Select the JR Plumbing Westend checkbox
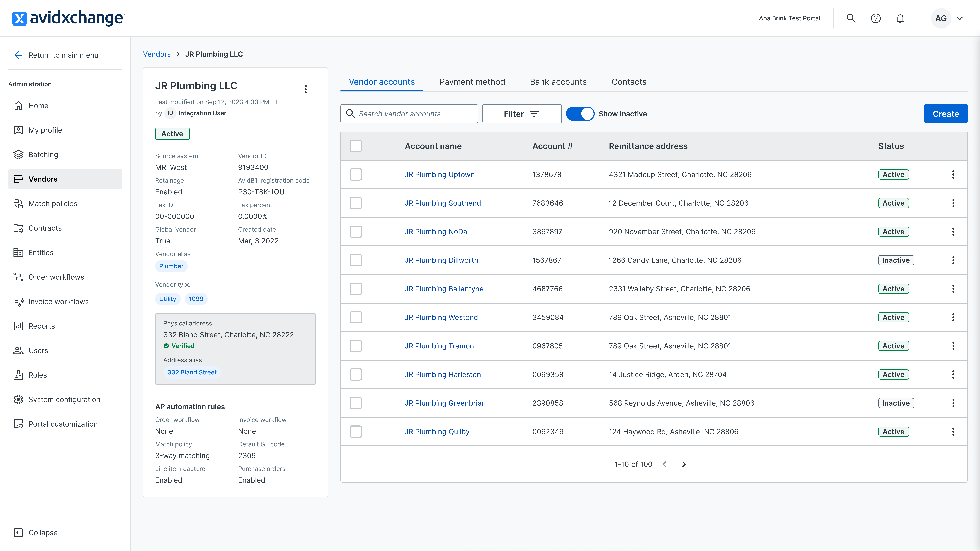This screenshot has height=551, width=980. 356,317
